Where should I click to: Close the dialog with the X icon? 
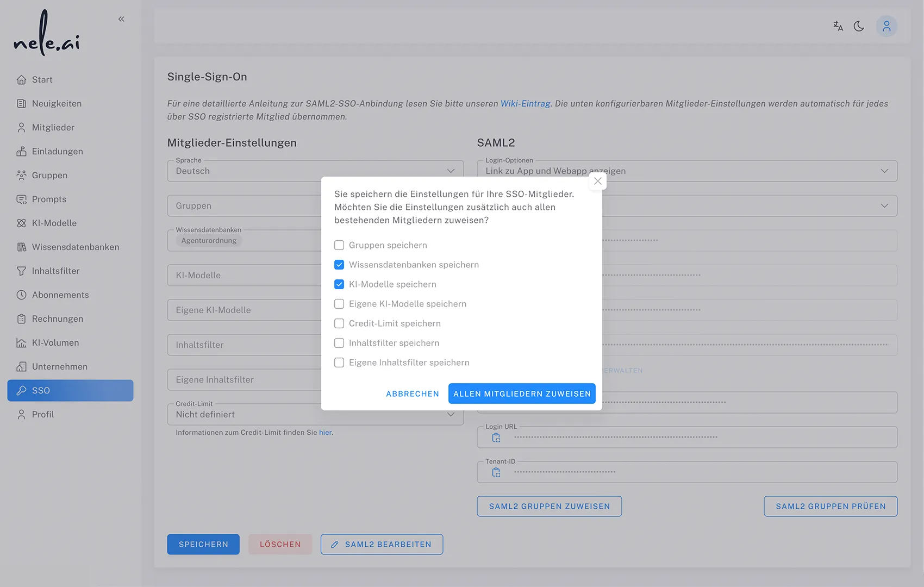coord(598,181)
